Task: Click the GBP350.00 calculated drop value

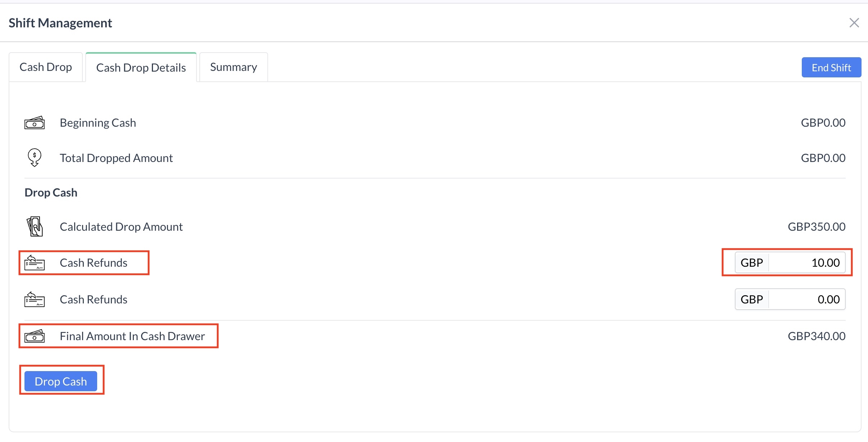Action: click(817, 227)
